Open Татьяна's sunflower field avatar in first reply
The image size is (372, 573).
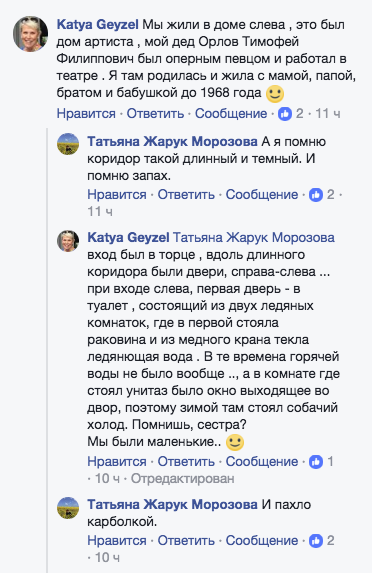pos(68,144)
